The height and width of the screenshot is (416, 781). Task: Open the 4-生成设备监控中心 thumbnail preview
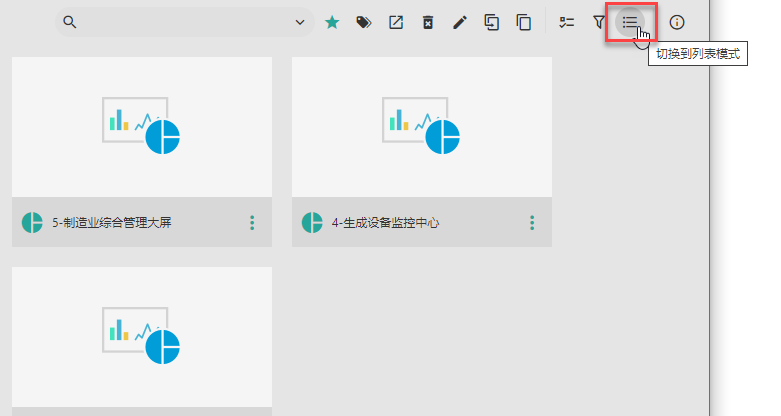pyautogui.click(x=422, y=126)
